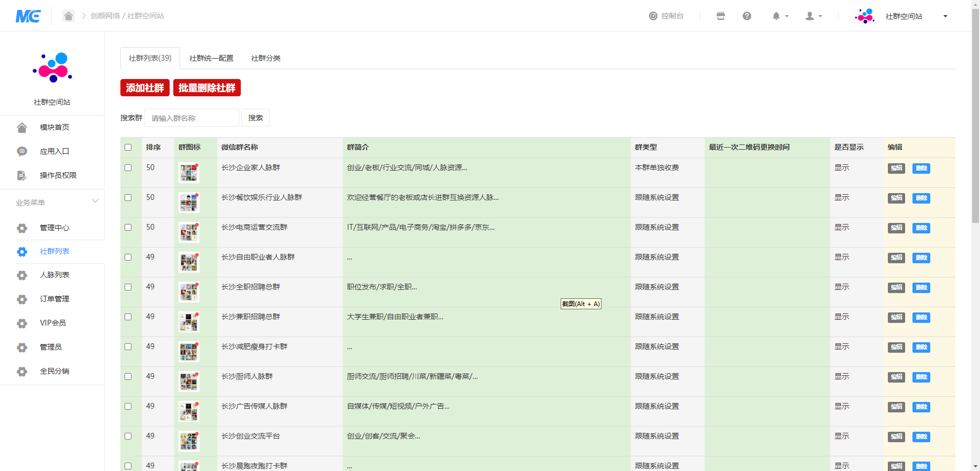Viewport: 980px width, 471px height.
Task: Click the 操作员权限 document icon
Action: pos(22,176)
